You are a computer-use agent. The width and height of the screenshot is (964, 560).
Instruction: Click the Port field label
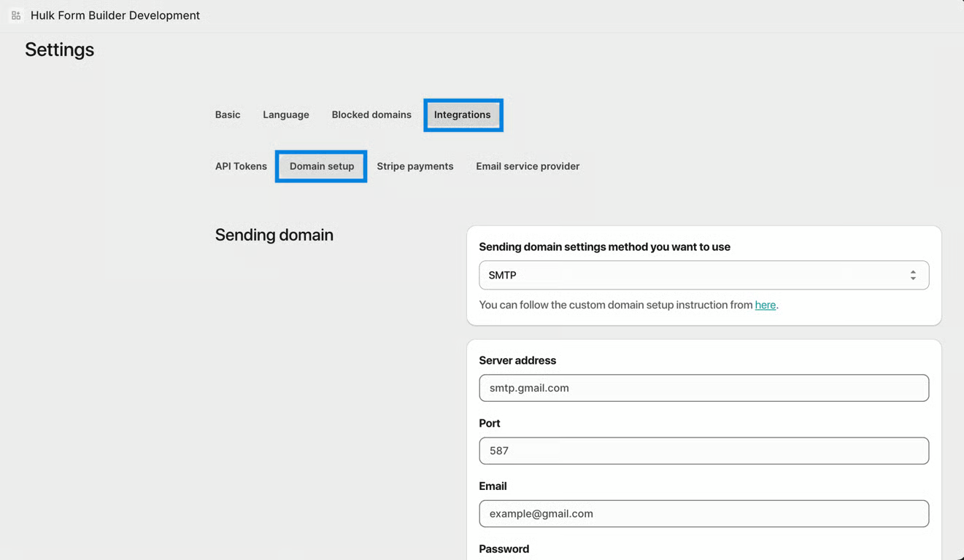pos(490,423)
